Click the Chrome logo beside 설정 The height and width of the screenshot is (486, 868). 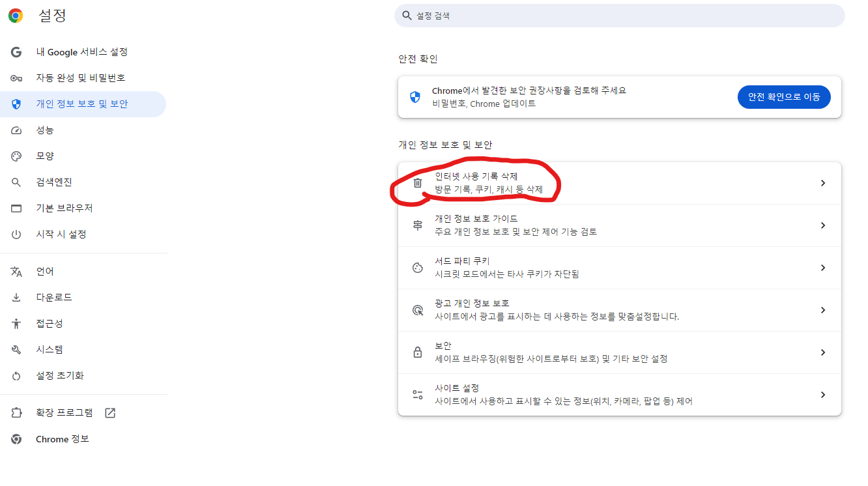[16, 16]
